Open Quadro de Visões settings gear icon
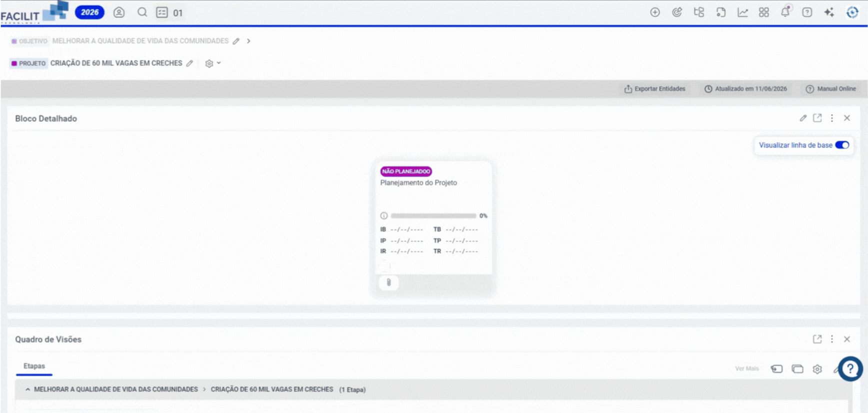 [x=817, y=369]
